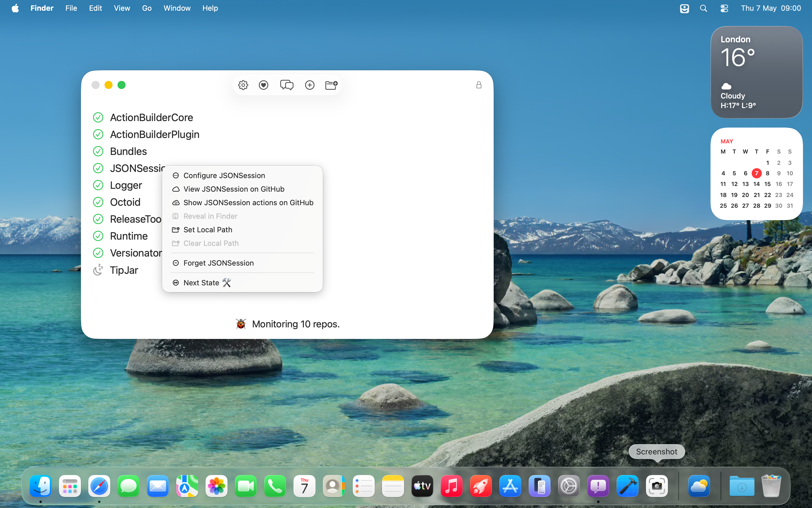Screen dimensions: 812x508
Task: Launch the Screenshot app from the Dock
Action: pyautogui.click(x=657, y=486)
